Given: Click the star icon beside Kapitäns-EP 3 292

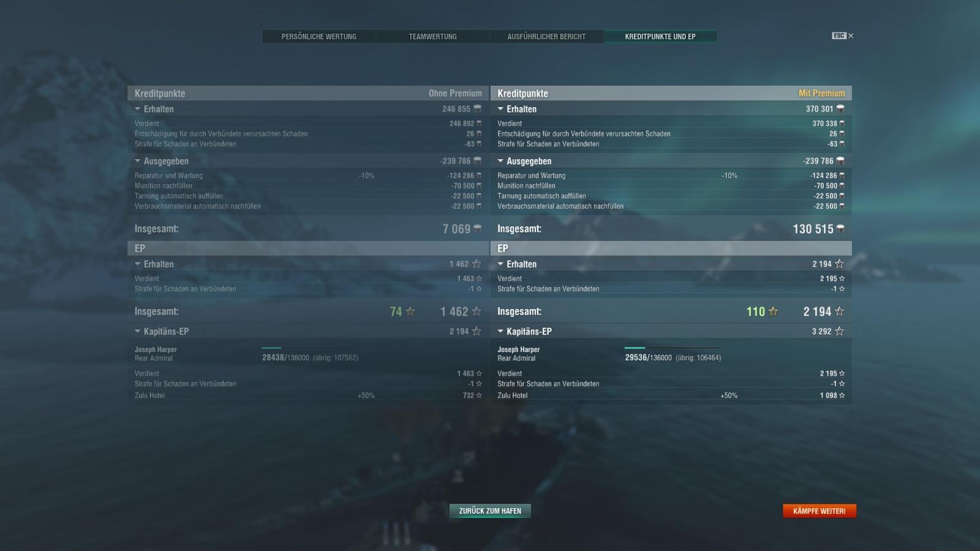Looking at the screenshot, I should tap(839, 331).
